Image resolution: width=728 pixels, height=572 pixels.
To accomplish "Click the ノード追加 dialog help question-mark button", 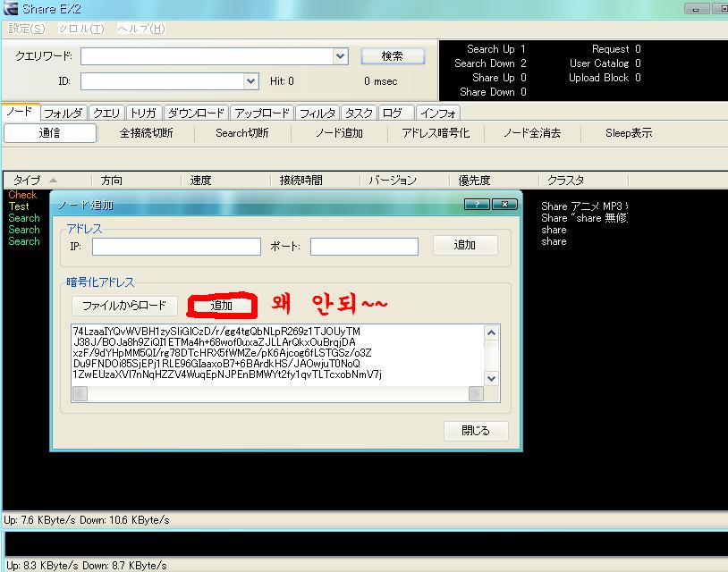I will click(x=477, y=204).
